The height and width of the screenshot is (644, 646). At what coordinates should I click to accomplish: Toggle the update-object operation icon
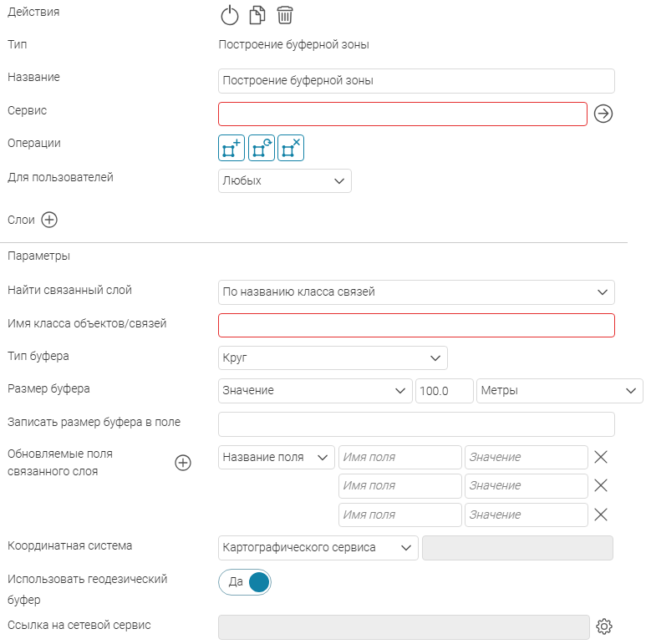262,148
